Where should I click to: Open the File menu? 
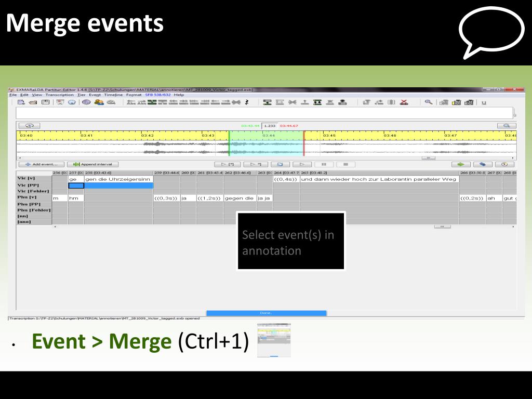pos(13,95)
